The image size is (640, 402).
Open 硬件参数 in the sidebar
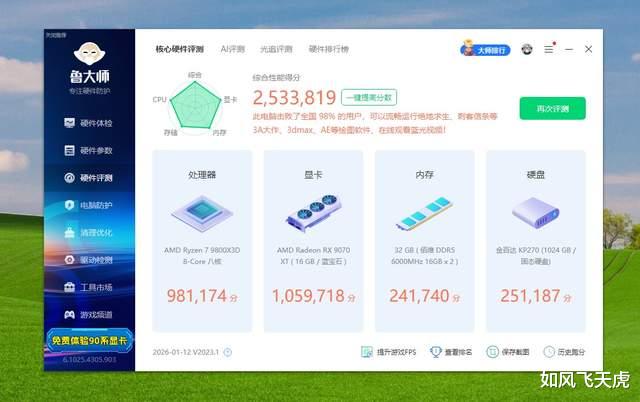click(89, 151)
